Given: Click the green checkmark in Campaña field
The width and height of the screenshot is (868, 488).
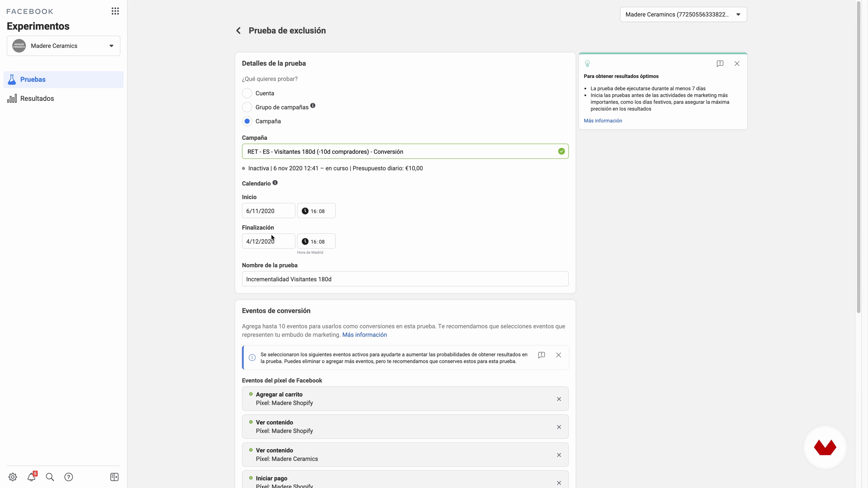Looking at the screenshot, I should (x=561, y=152).
